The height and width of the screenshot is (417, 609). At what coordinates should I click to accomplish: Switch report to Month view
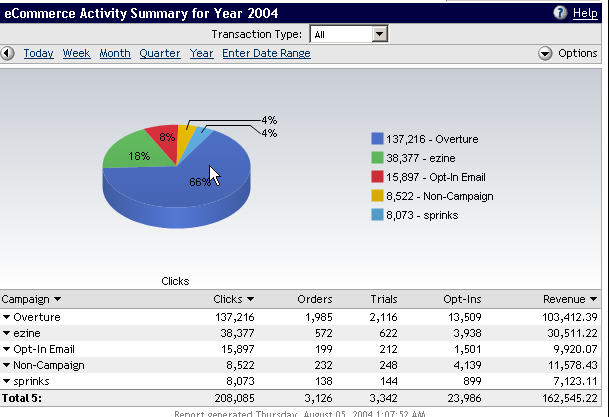pyautogui.click(x=114, y=53)
